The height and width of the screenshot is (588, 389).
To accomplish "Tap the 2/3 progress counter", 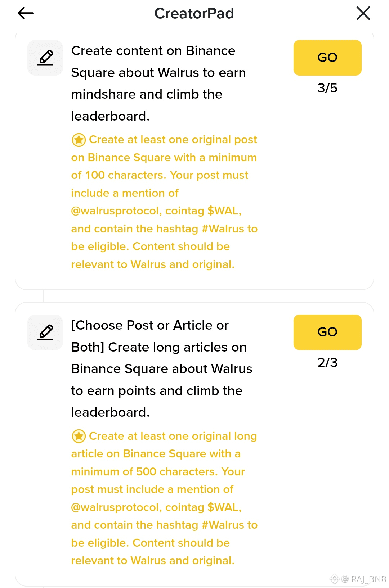I will [327, 363].
